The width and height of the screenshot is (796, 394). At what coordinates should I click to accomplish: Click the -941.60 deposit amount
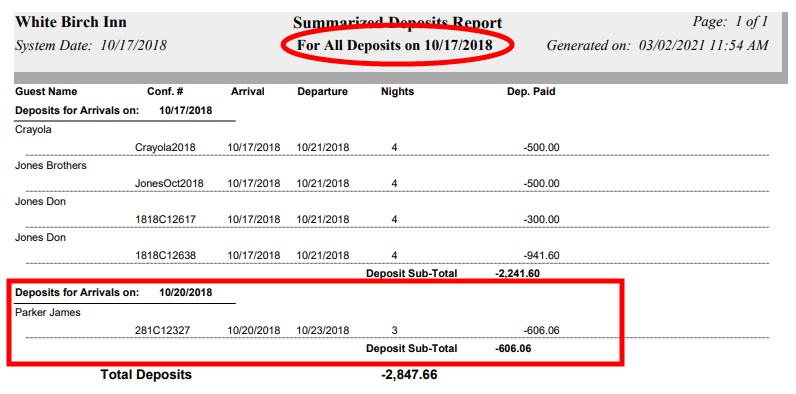541,255
